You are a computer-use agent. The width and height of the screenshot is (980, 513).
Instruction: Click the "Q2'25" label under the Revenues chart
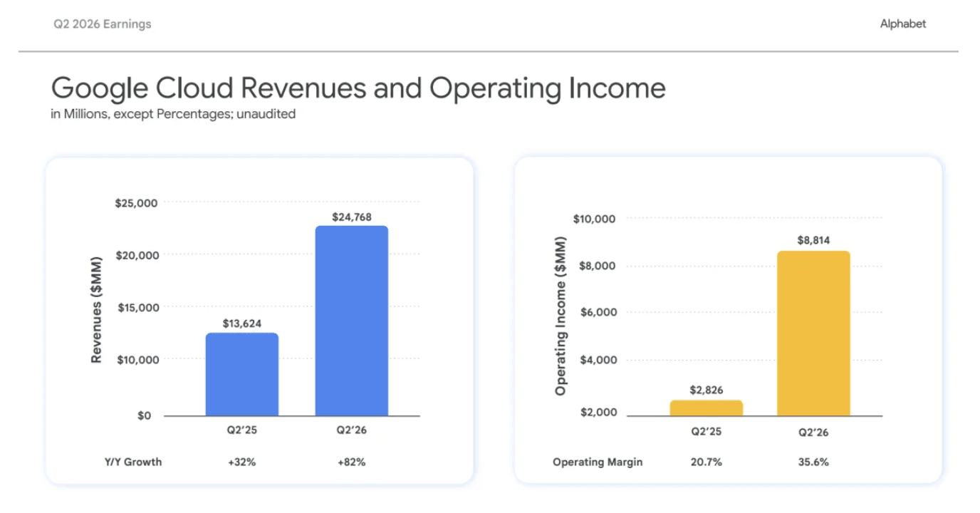pos(242,430)
